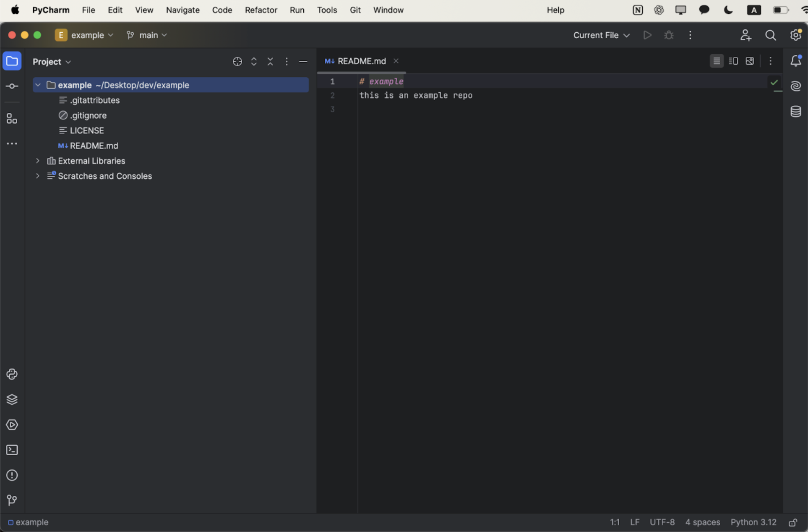Open the Refactor menu
Screen dimensions: 808x532
(261, 10)
